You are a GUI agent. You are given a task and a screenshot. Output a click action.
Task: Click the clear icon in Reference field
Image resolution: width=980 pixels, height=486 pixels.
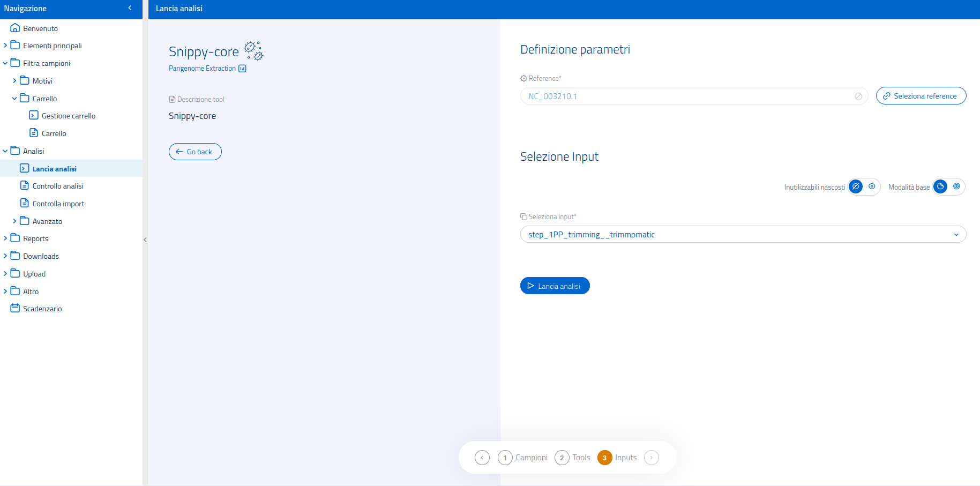point(858,96)
